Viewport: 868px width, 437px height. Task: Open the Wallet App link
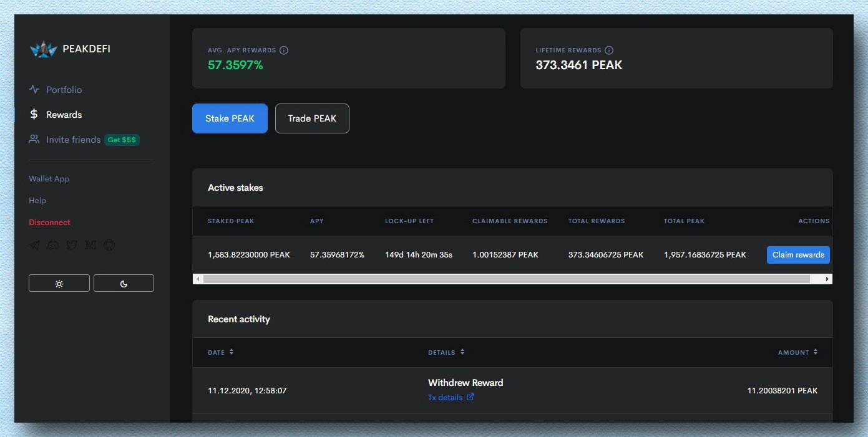(x=49, y=179)
